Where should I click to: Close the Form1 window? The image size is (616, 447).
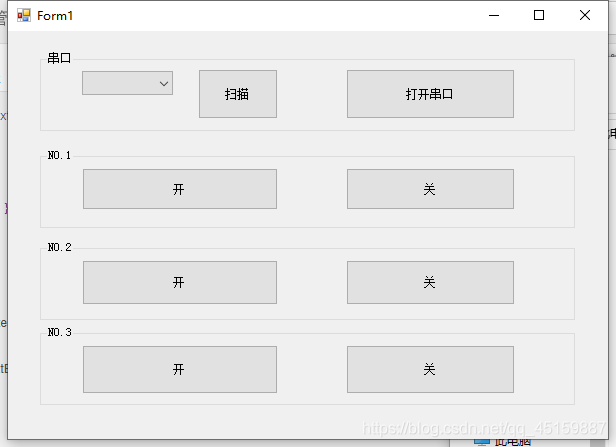click(585, 15)
